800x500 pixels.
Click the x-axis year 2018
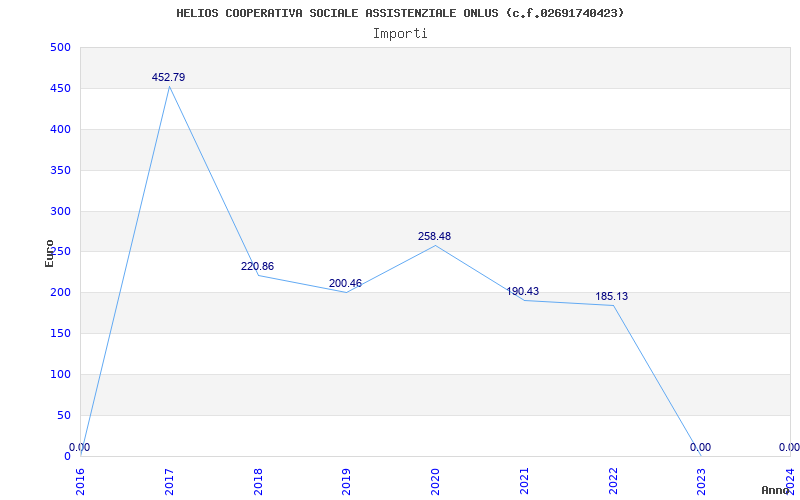pos(258,481)
